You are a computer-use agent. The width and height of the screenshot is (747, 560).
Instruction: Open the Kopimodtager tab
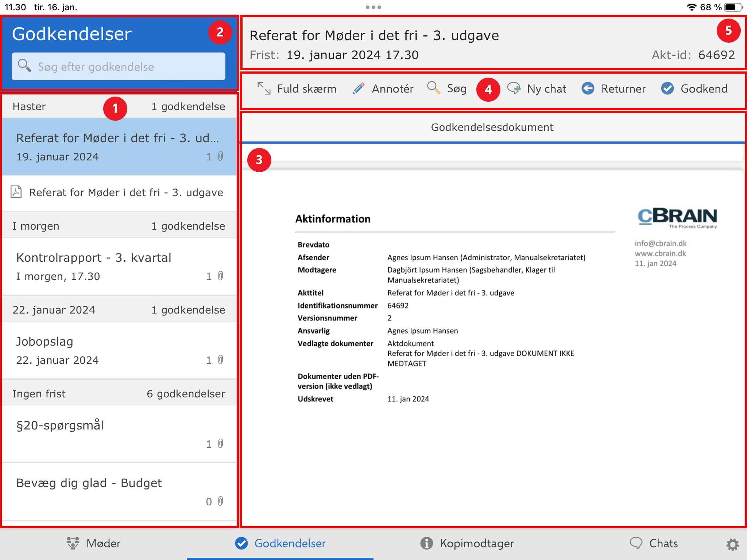(467, 543)
